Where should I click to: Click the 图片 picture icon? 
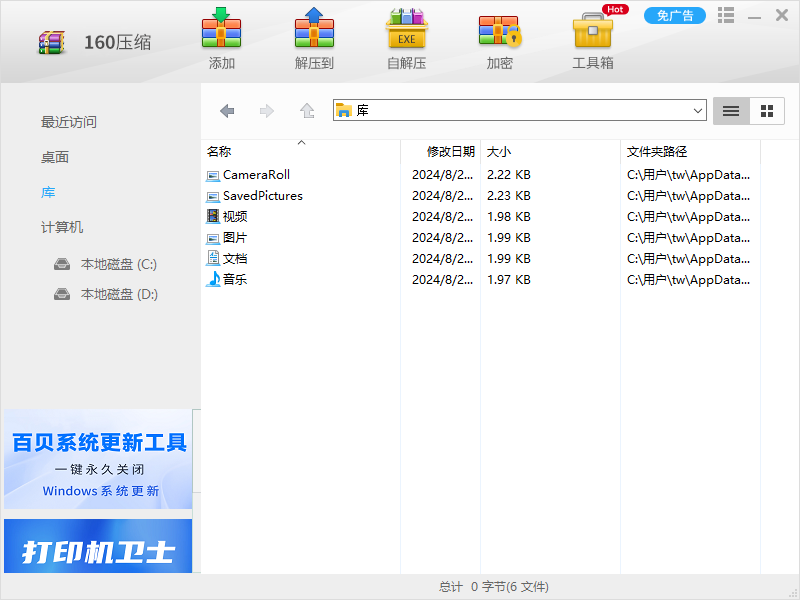[213, 239]
